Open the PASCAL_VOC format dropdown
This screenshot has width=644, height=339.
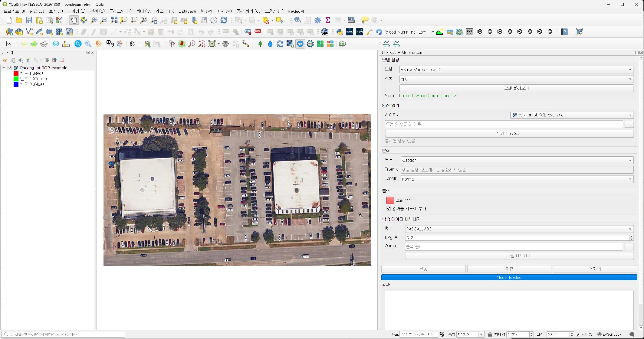coord(519,229)
